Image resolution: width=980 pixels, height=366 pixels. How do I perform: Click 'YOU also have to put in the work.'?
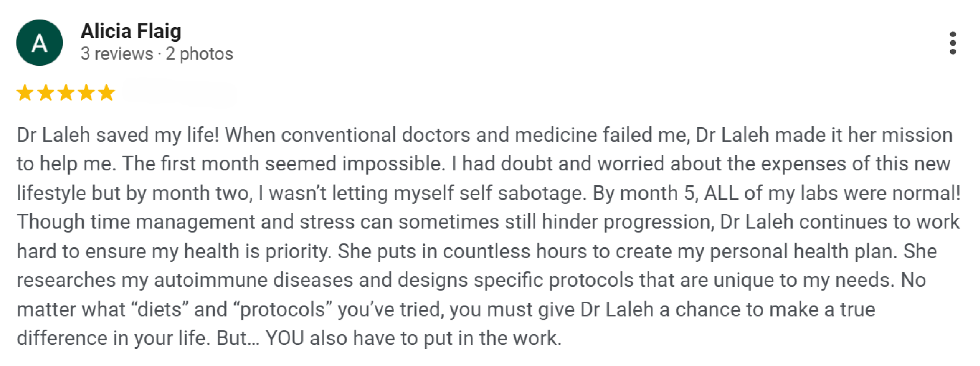tap(413, 338)
